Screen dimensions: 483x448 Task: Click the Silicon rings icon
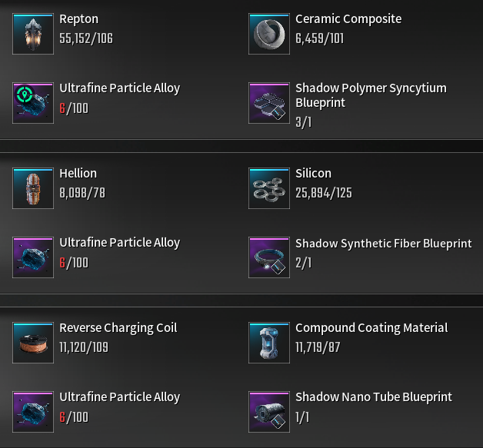(x=269, y=188)
